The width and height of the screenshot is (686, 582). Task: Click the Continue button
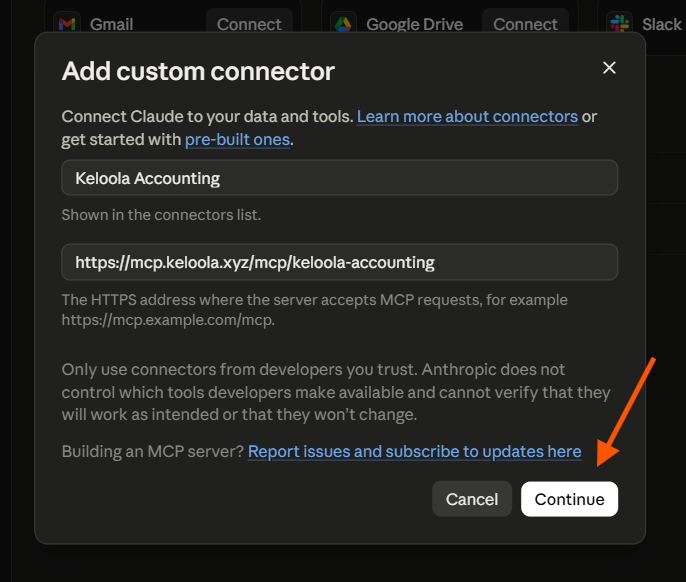569,499
